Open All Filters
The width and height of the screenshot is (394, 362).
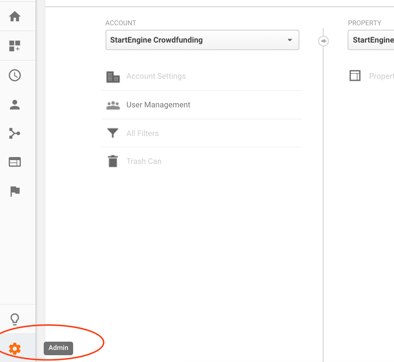[x=142, y=133]
